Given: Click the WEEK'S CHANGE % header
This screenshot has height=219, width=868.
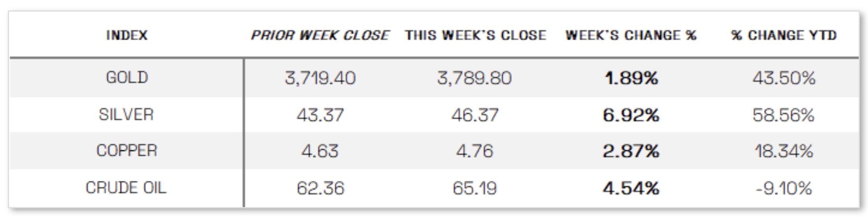Looking at the screenshot, I should tap(631, 35).
